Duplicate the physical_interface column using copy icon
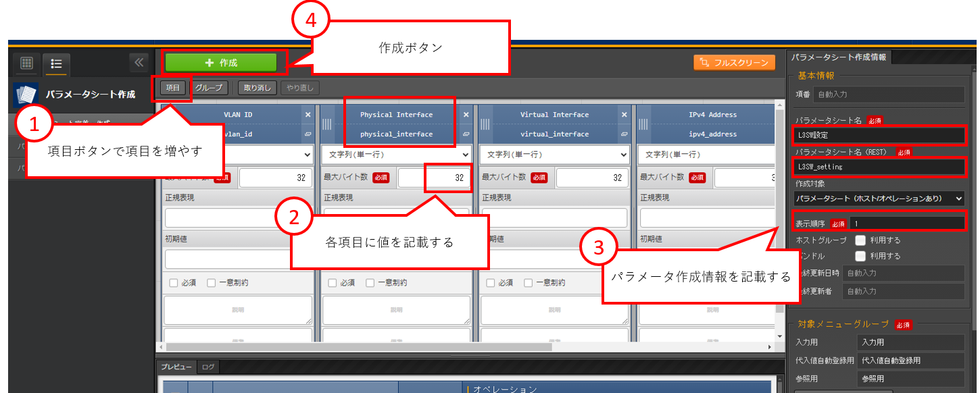 click(x=466, y=134)
